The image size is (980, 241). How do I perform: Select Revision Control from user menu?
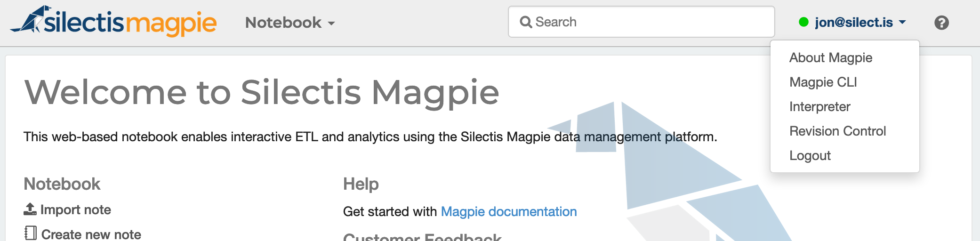[838, 131]
